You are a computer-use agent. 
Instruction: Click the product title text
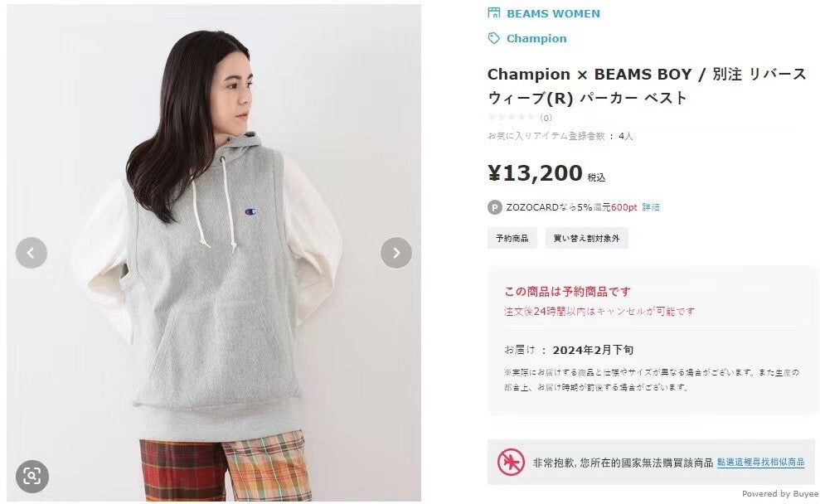647,85
